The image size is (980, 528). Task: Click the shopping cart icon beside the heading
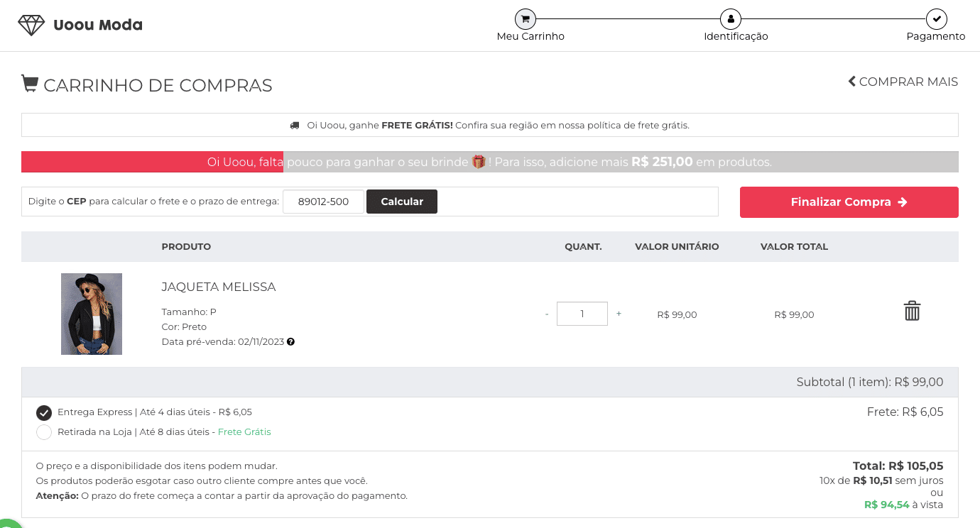(x=30, y=84)
